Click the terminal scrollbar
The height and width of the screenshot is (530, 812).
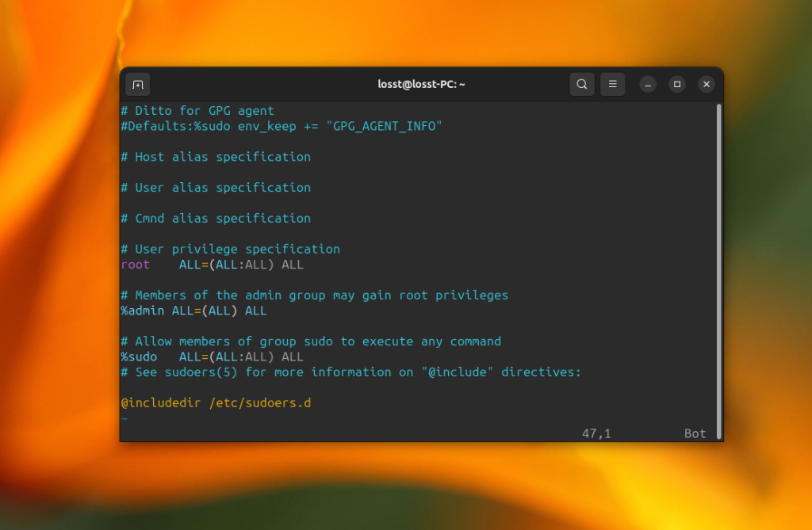click(718, 271)
